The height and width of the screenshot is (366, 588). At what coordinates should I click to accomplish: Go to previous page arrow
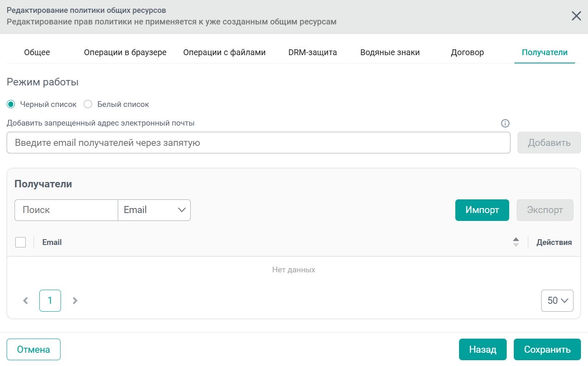26,301
